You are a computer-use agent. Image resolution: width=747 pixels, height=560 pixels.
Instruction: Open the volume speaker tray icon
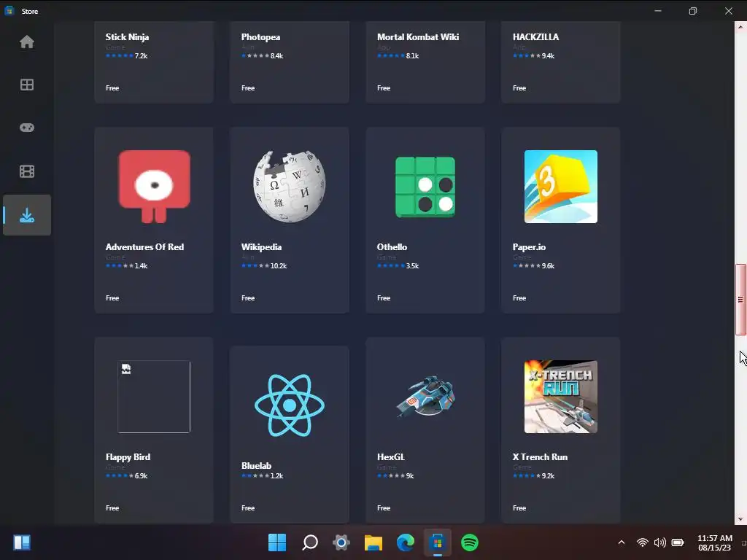(659, 542)
